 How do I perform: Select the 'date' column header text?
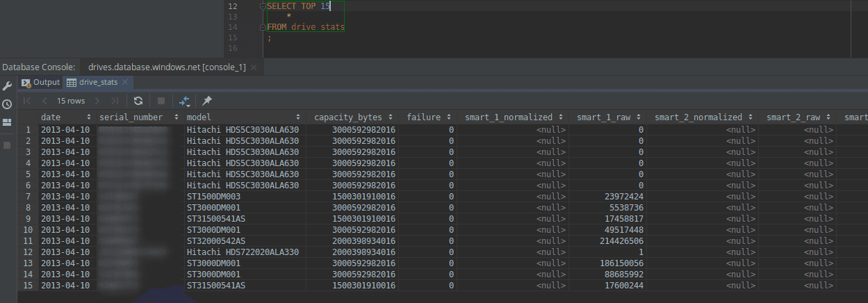tap(51, 117)
